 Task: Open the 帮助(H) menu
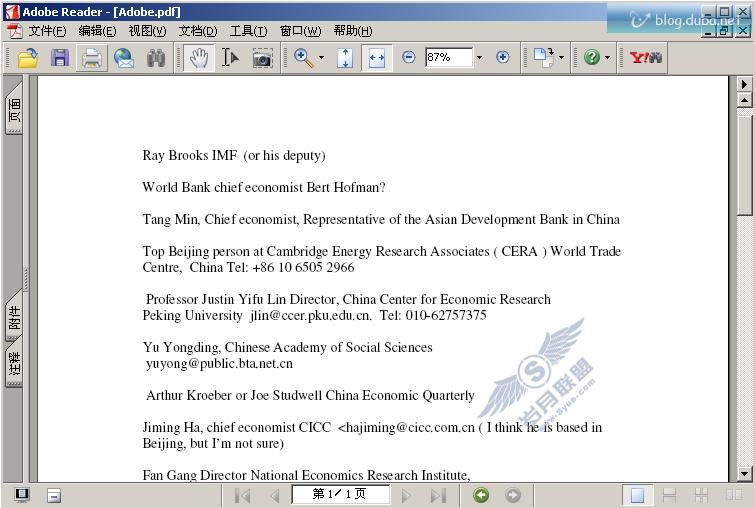click(x=352, y=31)
